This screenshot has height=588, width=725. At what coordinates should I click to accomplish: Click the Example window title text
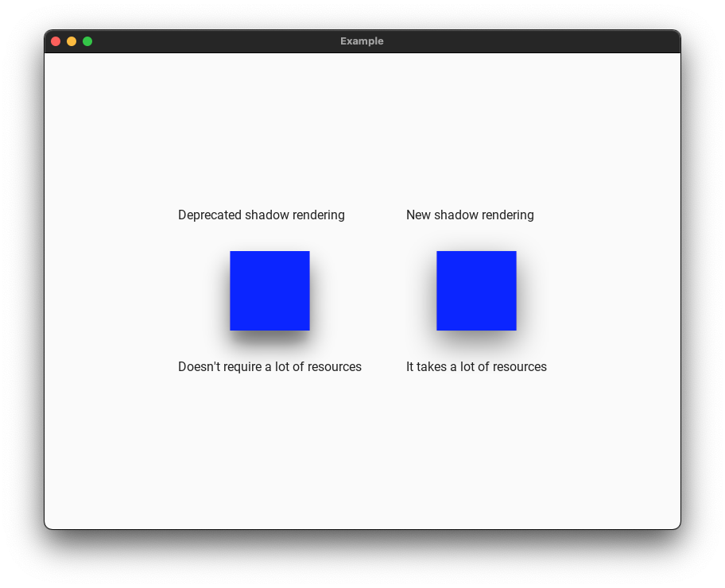coord(362,41)
